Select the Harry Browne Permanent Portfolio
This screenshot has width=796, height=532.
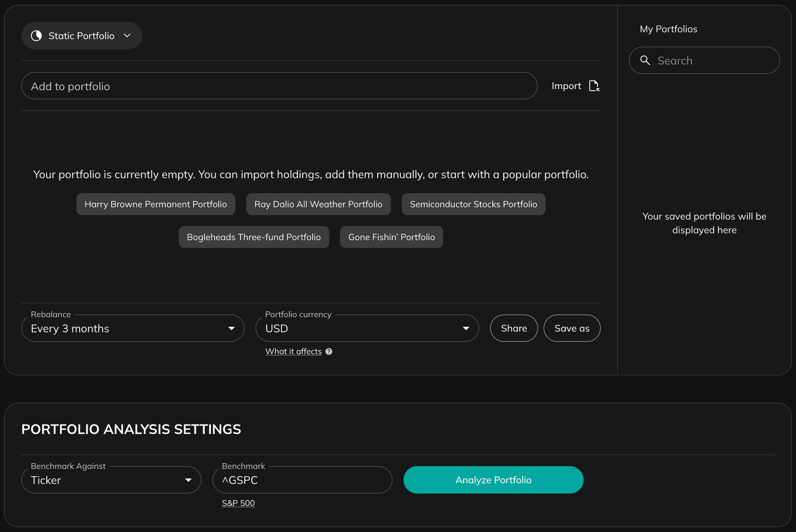[155, 204]
